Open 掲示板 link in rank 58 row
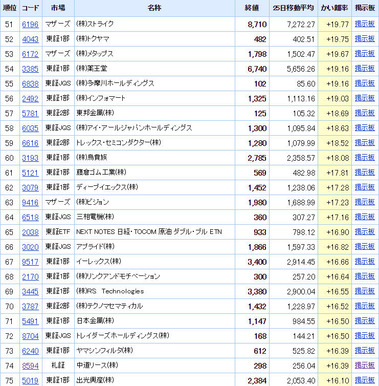This screenshot has height=386, width=379. click(365, 128)
